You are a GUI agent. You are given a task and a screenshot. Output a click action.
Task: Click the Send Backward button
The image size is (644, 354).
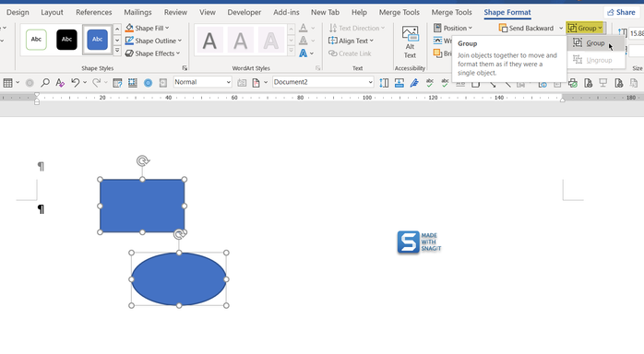526,28
